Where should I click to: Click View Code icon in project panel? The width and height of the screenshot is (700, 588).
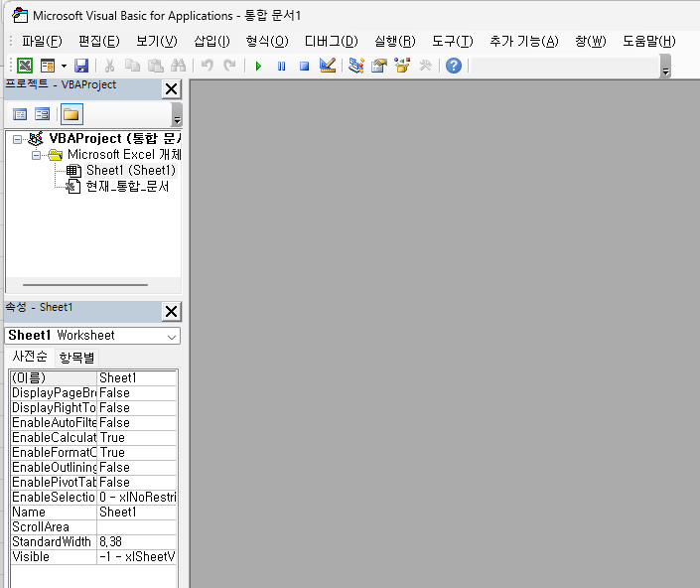coord(20,114)
